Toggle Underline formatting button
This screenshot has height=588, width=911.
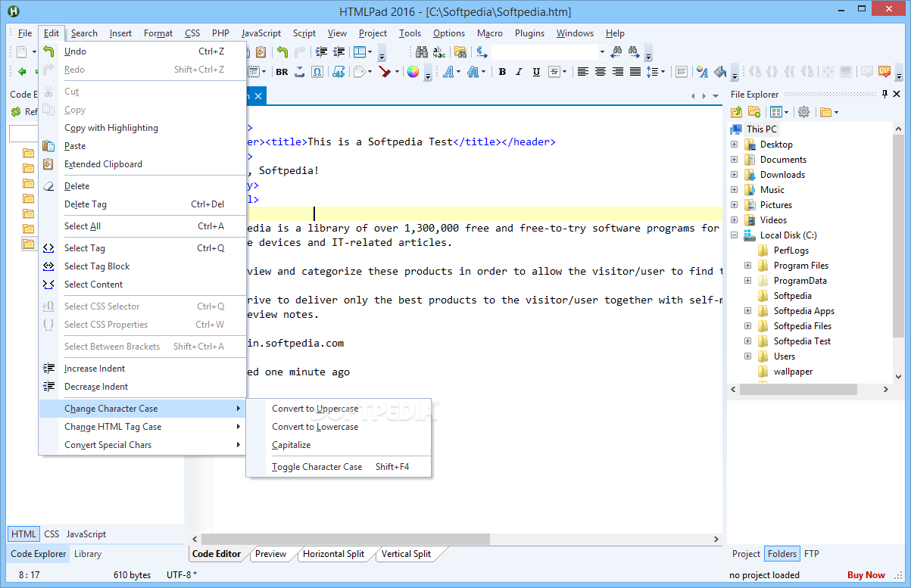536,72
